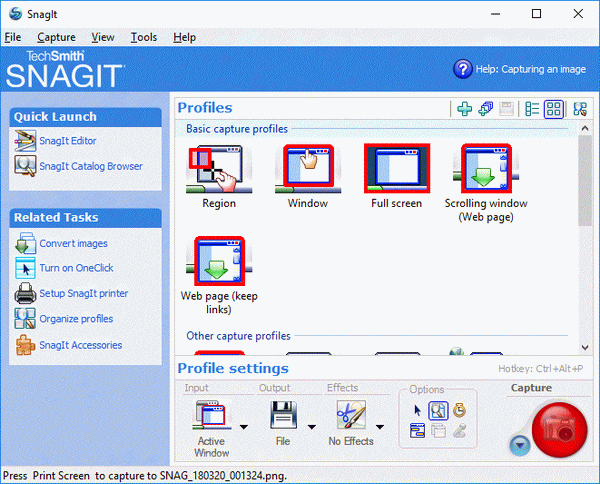The width and height of the screenshot is (600, 484).
Task: Expand the Active Window input dropdown
Action: pos(244,425)
